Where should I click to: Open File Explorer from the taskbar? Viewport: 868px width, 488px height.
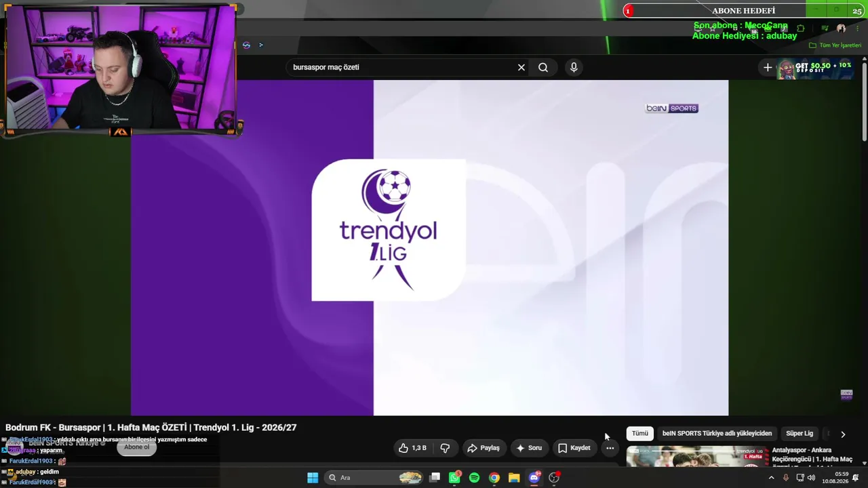click(x=514, y=478)
